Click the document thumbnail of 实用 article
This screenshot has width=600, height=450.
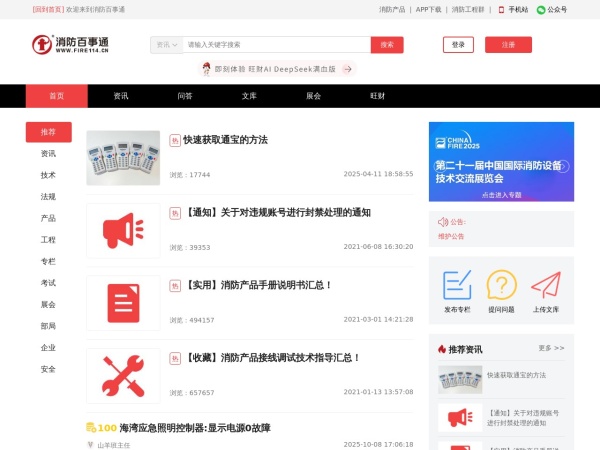pyautogui.click(x=123, y=303)
